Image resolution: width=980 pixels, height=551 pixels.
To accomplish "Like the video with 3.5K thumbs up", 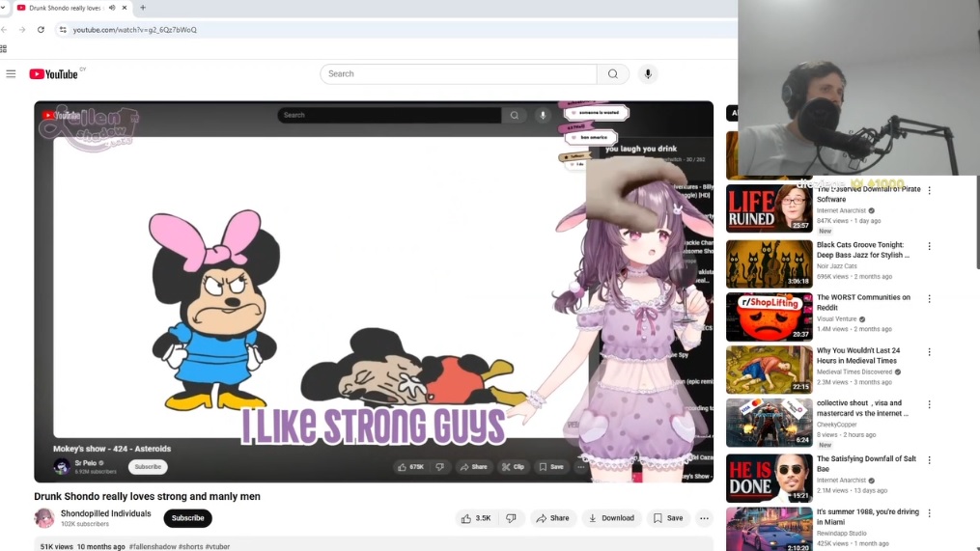I will [x=476, y=518].
